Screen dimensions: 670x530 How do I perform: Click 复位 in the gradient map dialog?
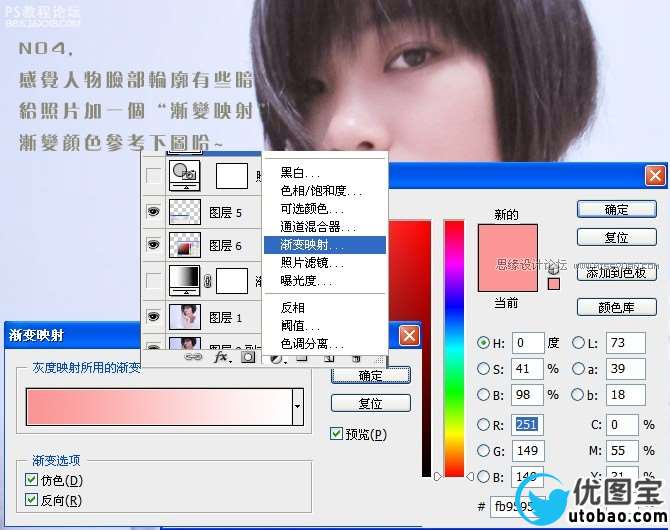coord(370,403)
